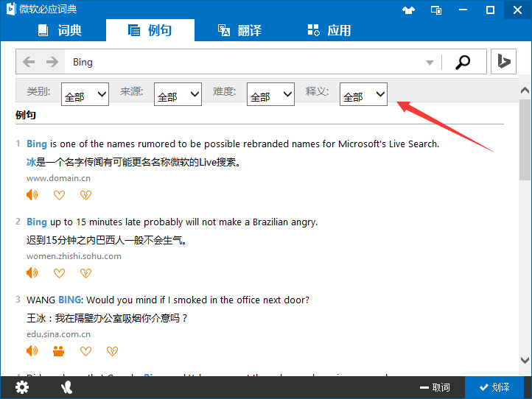The image size is (532, 399).
Task: Play audio for Brazilian angry sentence
Action: tap(32, 273)
